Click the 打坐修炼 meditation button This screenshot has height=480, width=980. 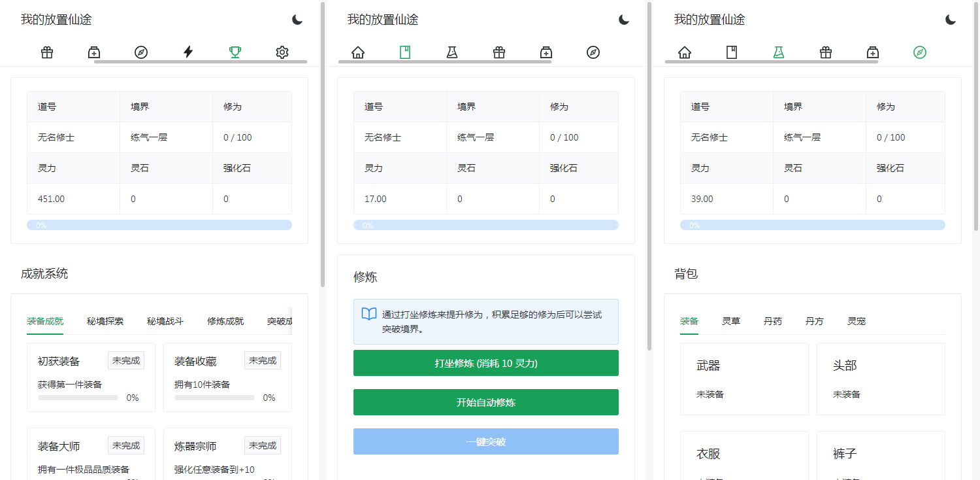point(485,363)
